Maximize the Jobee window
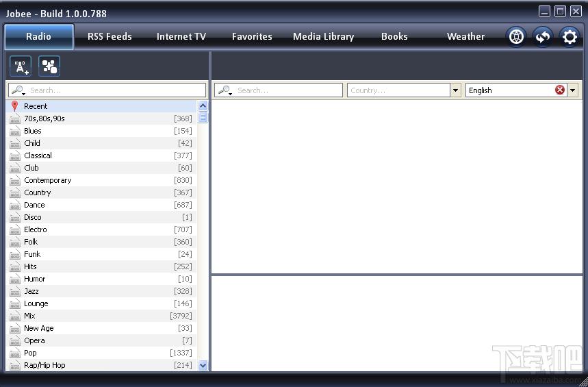 click(560, 12)
